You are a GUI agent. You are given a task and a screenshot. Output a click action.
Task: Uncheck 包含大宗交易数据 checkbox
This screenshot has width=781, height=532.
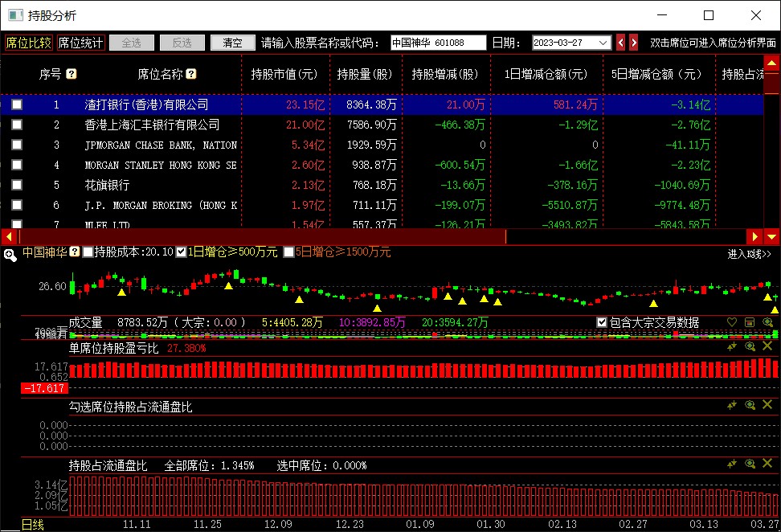pos(602,322)
